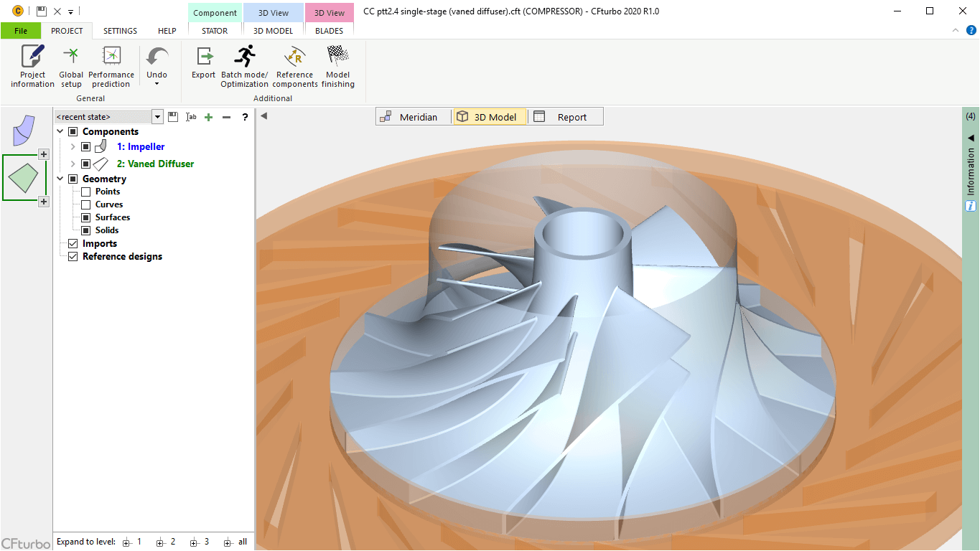The height and width of the screenshot is (551, 980).
Task: Switch to the Meridian view
Action: coord(409,117)
